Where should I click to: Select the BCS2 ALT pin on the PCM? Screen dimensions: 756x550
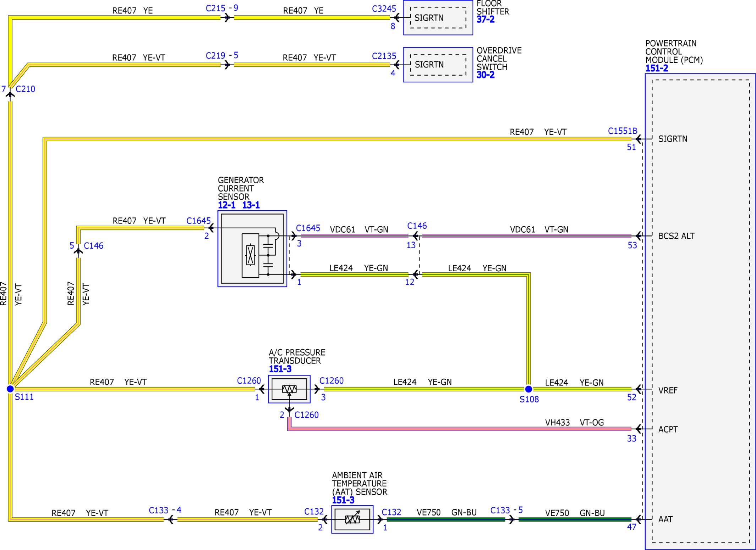tap(676, 236)
